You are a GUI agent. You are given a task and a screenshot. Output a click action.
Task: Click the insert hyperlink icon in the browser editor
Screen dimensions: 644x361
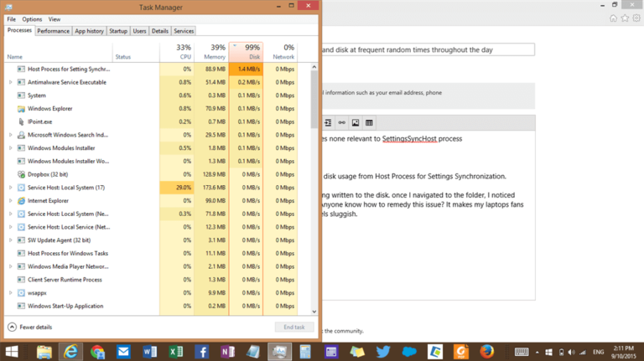342,122
